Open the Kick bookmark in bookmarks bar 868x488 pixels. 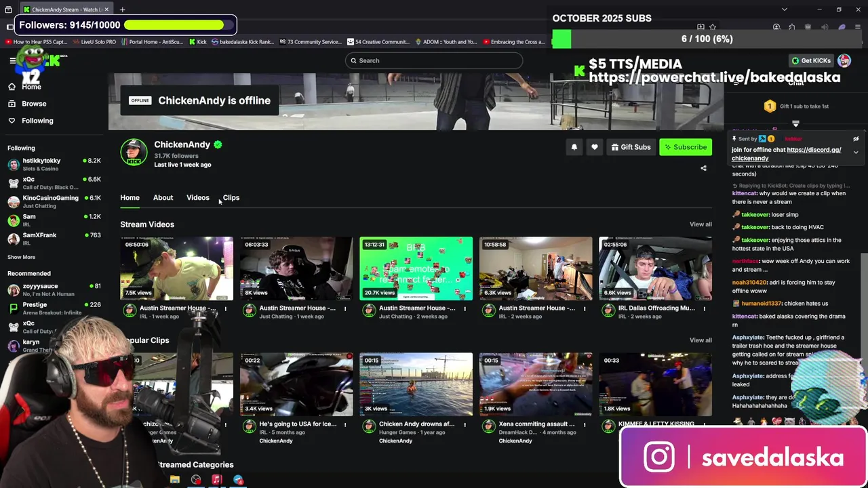[197, 42]
